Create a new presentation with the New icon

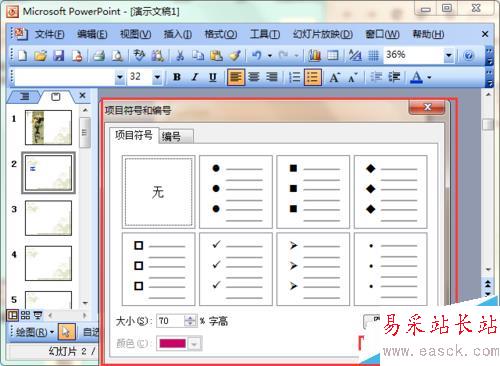click(x=22, y=55)
